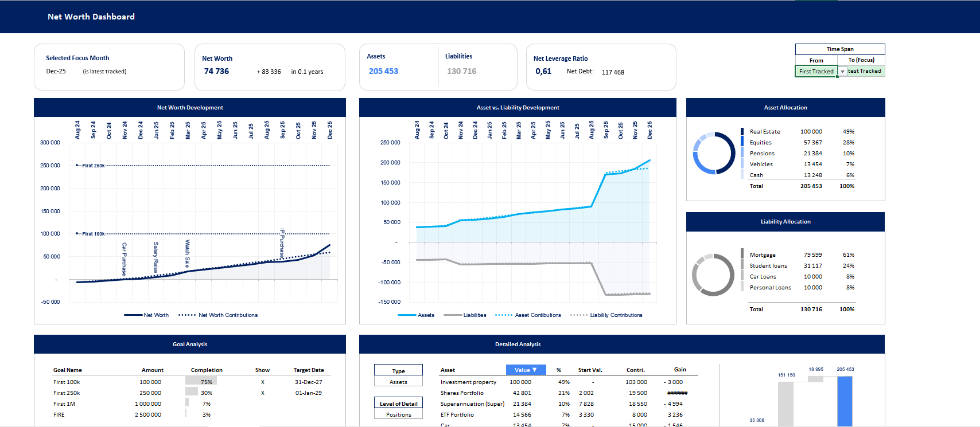Click the Net Worth value 74 736
980x427 pixels.
216,71
